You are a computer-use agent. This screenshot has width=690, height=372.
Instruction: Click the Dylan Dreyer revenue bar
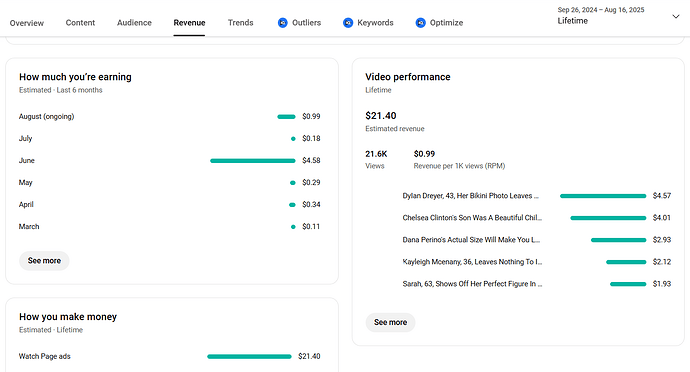pyautogui.click(x=603, y=196)
